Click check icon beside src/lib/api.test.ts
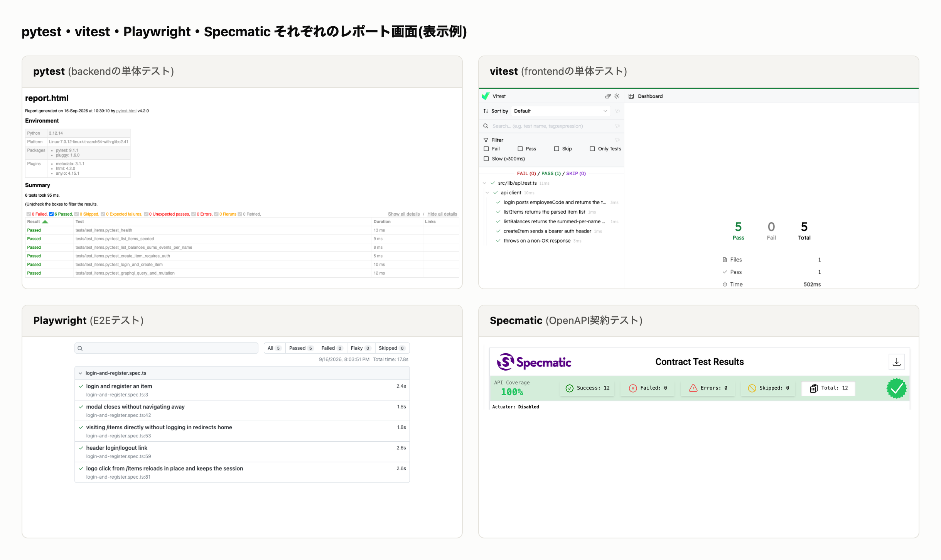This screenshot has height=560, width=941. tap(493, 183)
